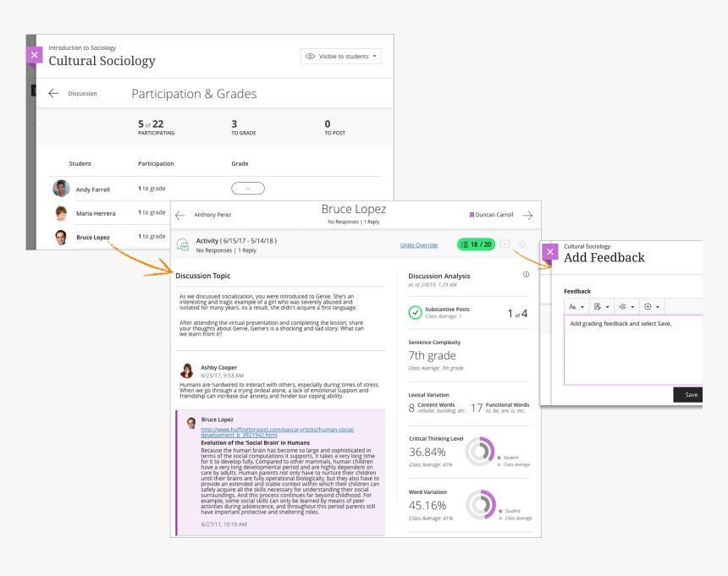Click the discussion bubble icon beside Activity
The width and height of the screenshot is (728, 576).
(x=183, y=245)
